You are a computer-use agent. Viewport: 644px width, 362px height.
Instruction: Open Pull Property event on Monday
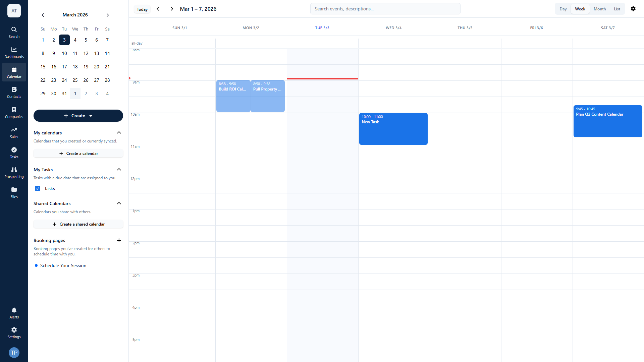[x=268, y=96]
